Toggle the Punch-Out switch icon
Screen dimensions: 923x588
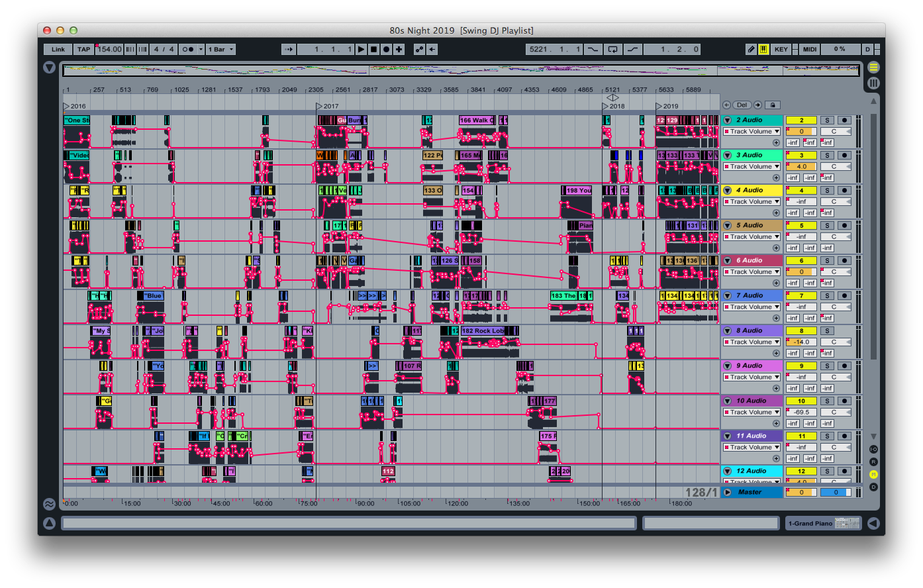tap(634, 49)
